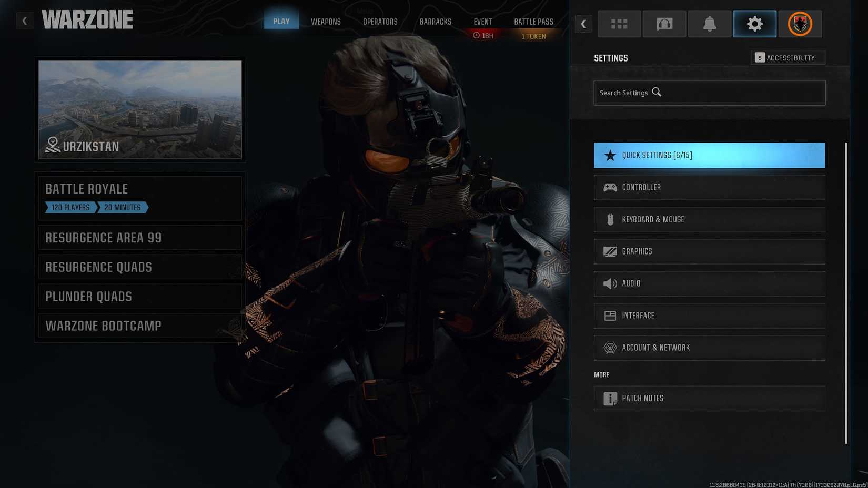Open Audio settings
The image size is (868, 488).
(x=709, y=283)
